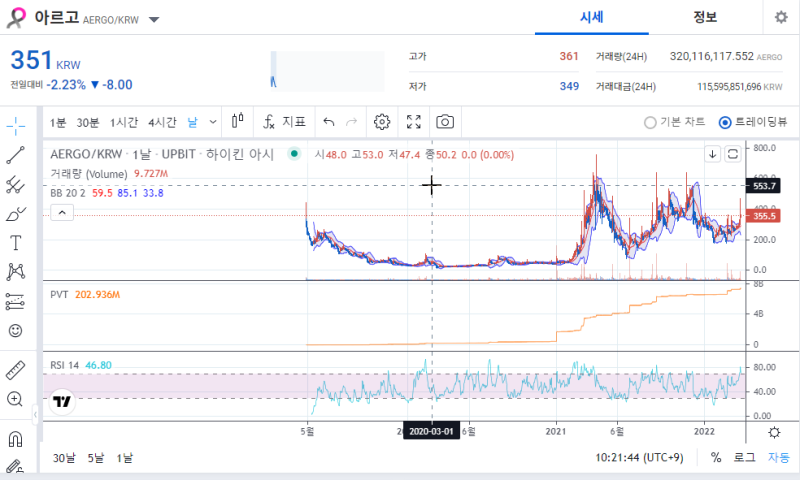Click the TradingView logo badge

62,402
